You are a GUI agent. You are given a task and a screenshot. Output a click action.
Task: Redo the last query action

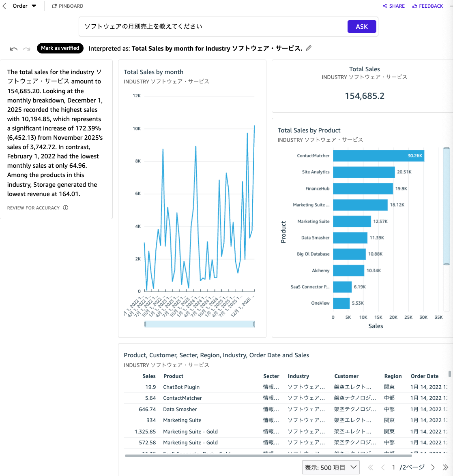(x=26, y=49)
